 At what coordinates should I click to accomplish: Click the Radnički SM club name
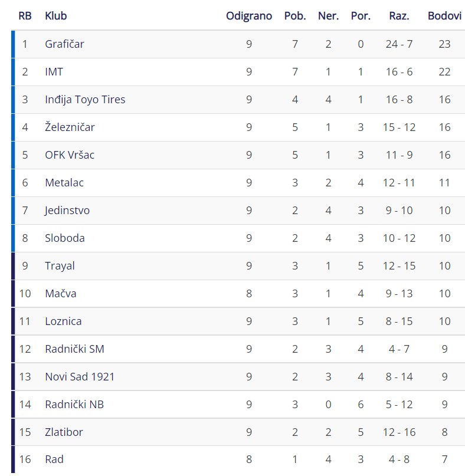[x=74, y=349]
